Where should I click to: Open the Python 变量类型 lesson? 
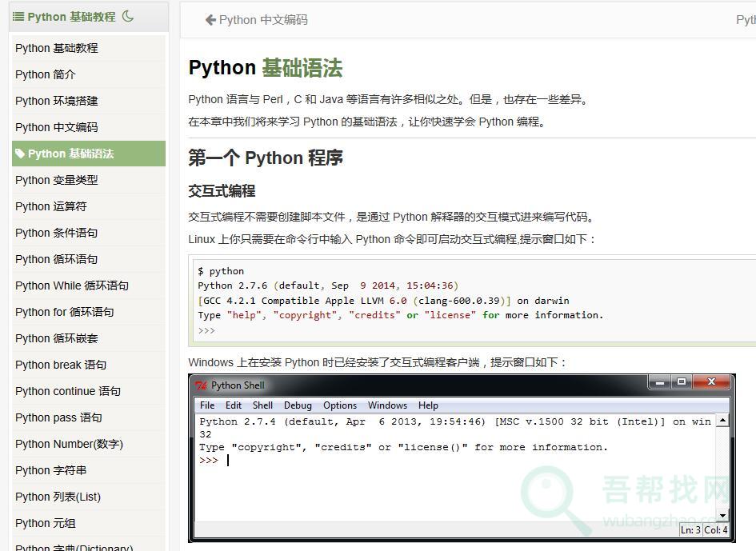(56, 180)
